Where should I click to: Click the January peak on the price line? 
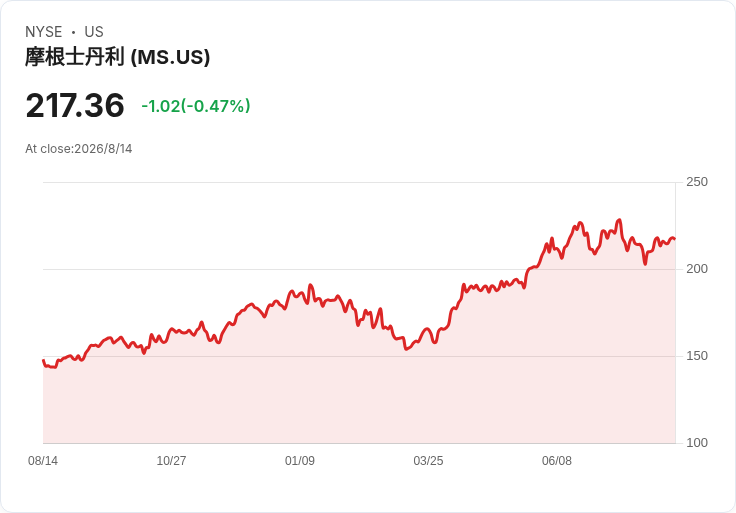(x=310, y=285)
